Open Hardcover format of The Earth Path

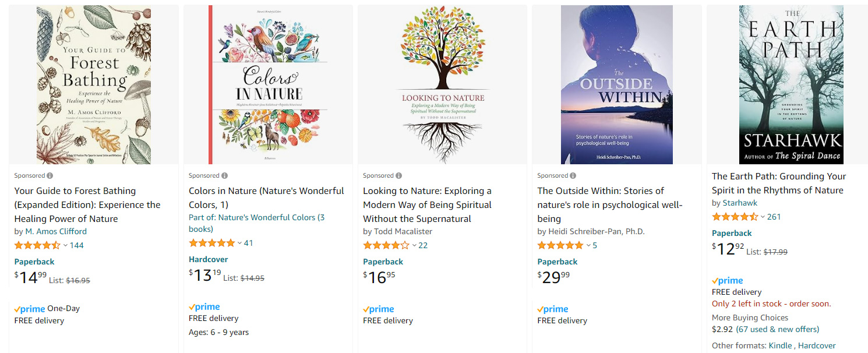coord(817,345)
